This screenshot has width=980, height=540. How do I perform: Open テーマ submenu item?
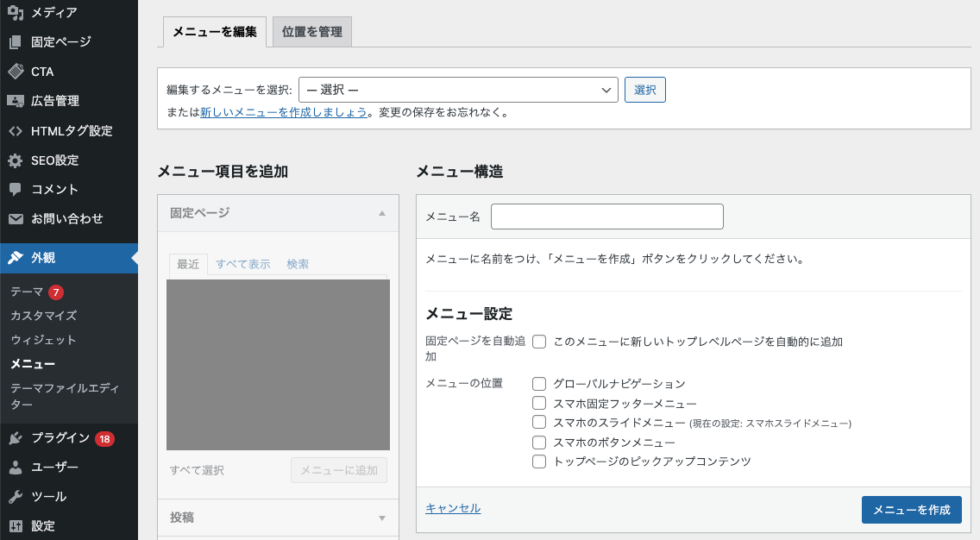27,292
